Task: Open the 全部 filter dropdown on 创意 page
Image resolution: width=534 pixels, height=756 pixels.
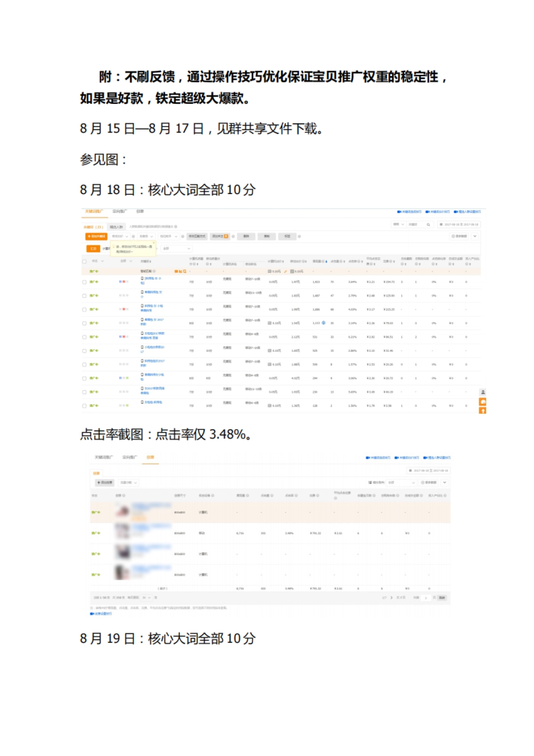Action: [401, 483]
